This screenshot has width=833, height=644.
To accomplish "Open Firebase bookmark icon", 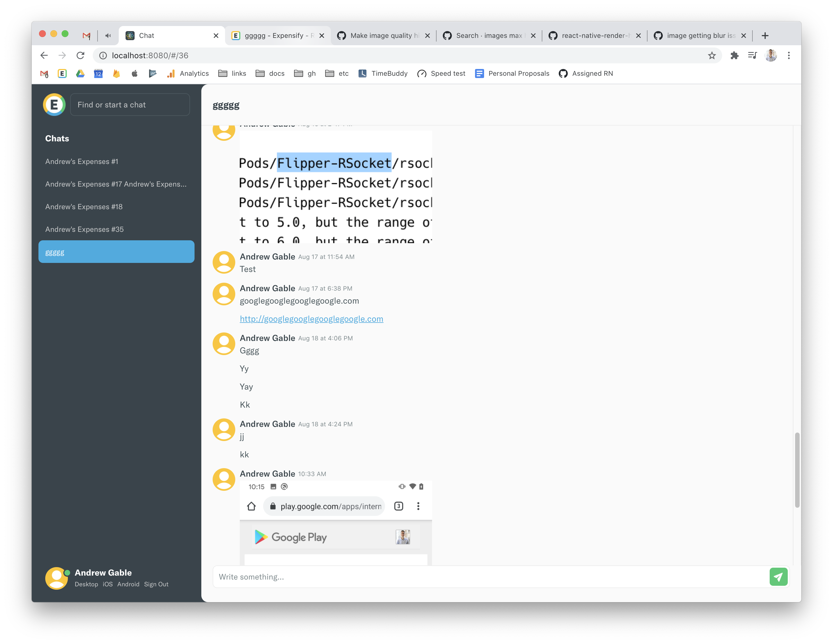I will (116, 74).
